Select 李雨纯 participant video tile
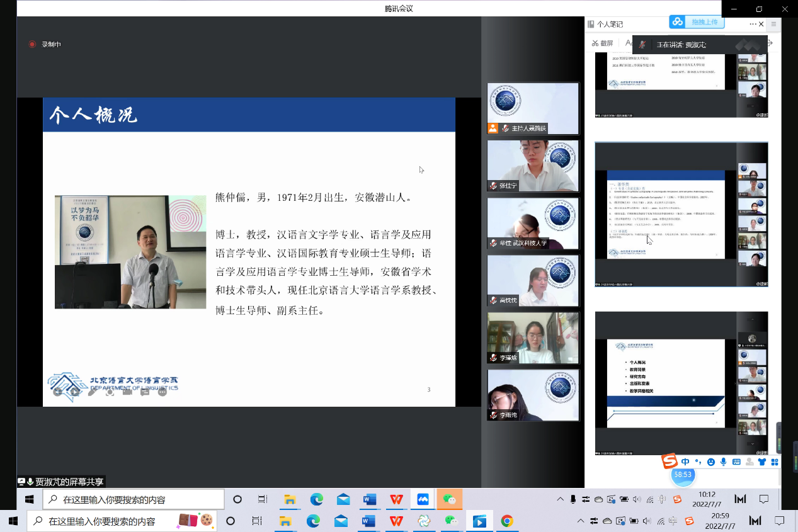Viewport: 798px width, 532px height. click(x=533, y=395)
